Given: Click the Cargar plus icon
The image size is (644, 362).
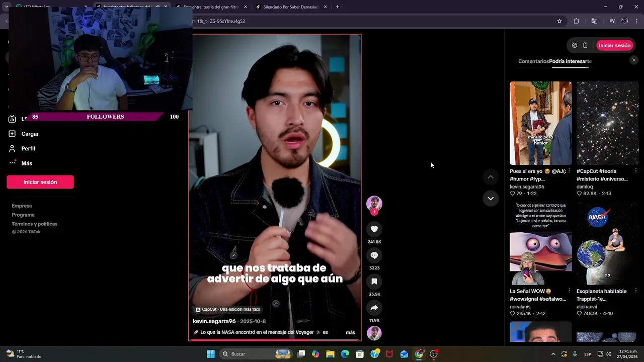Looking at the screenshot, I should pyautogui.click(x=12, y=134).
